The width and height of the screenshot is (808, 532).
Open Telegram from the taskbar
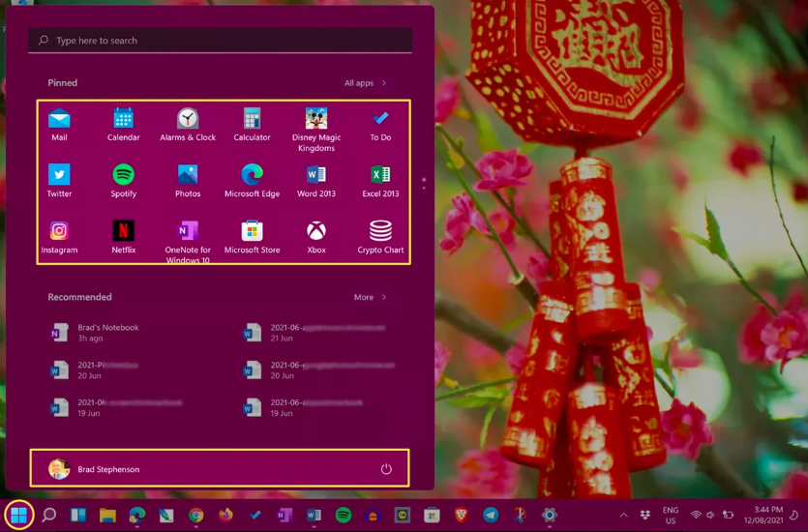(491, 515)
